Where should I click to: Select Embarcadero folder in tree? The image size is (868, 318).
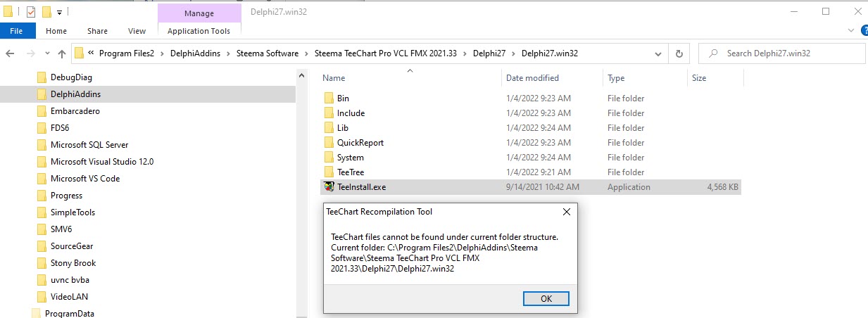(x=75, y=111)
